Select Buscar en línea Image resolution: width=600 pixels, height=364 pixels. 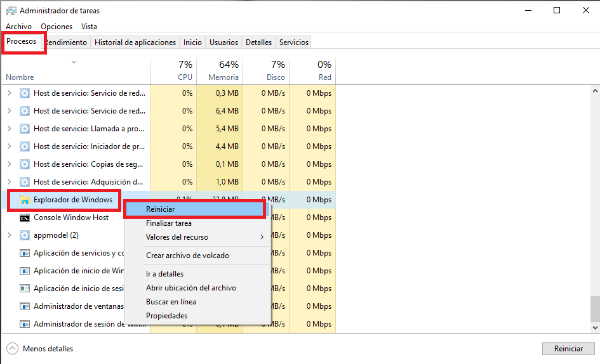(x=197, y=302)
